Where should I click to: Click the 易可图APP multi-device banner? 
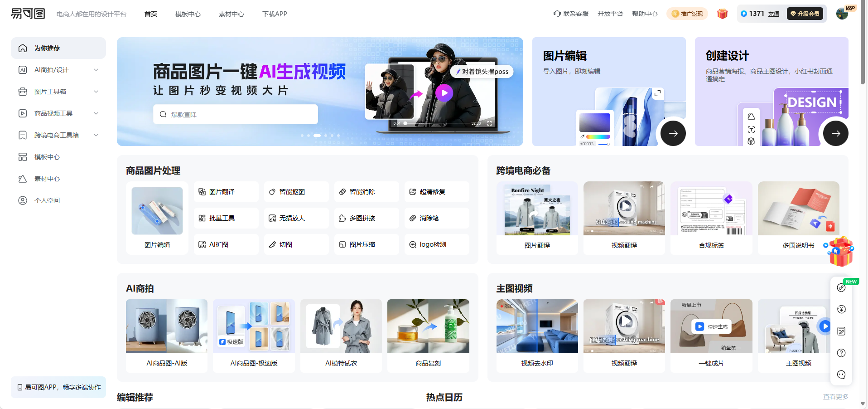[58, 387]
